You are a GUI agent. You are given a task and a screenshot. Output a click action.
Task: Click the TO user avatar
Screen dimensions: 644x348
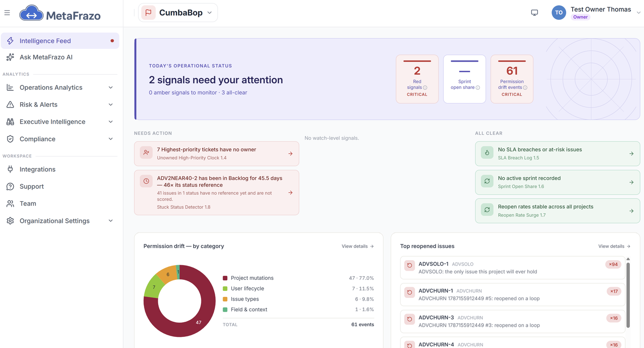(x=559, y=13)
